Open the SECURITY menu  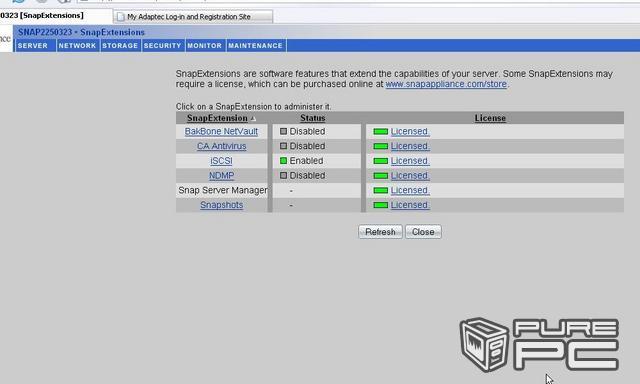(x=162, y=46)
